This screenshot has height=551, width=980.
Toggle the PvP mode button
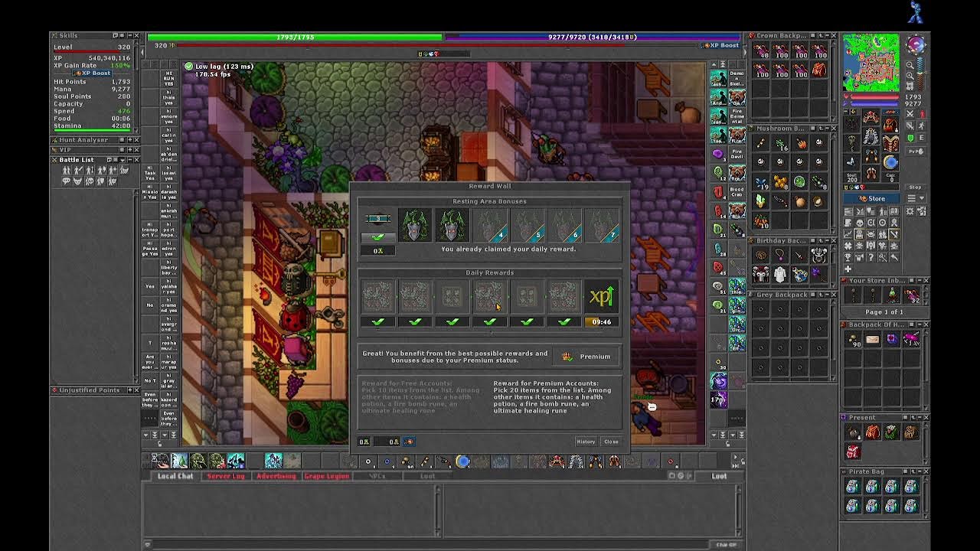pos(916,152)
